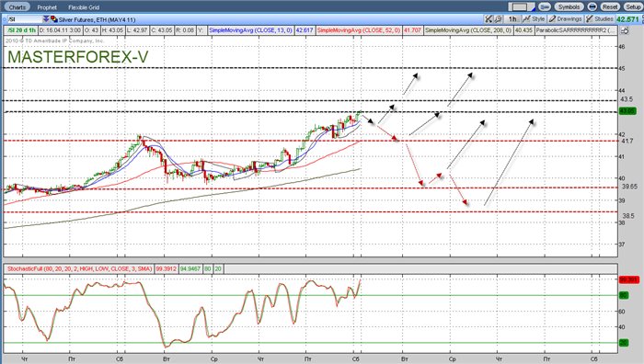Open the Studies menu
This screenshot has width=644, height=364.
[x=600, y=19]
